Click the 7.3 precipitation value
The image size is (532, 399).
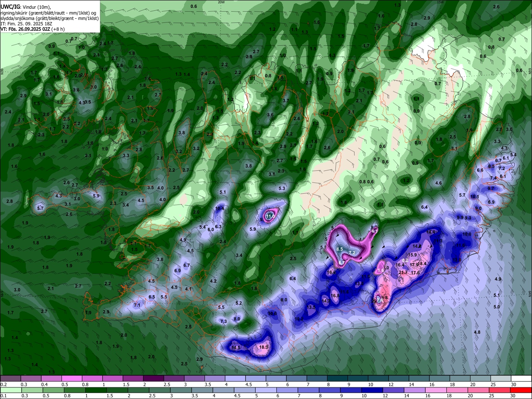(224, 322)
